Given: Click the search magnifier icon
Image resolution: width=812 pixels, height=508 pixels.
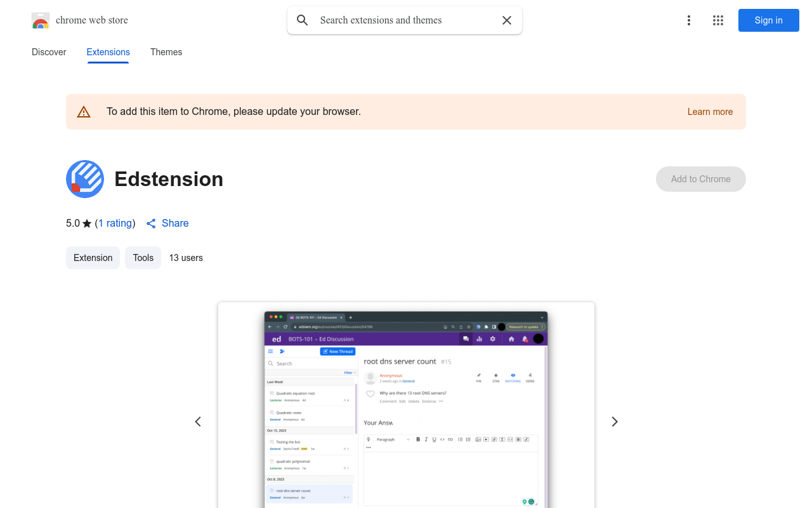Looking at the screenshot, I should [303, 20].
